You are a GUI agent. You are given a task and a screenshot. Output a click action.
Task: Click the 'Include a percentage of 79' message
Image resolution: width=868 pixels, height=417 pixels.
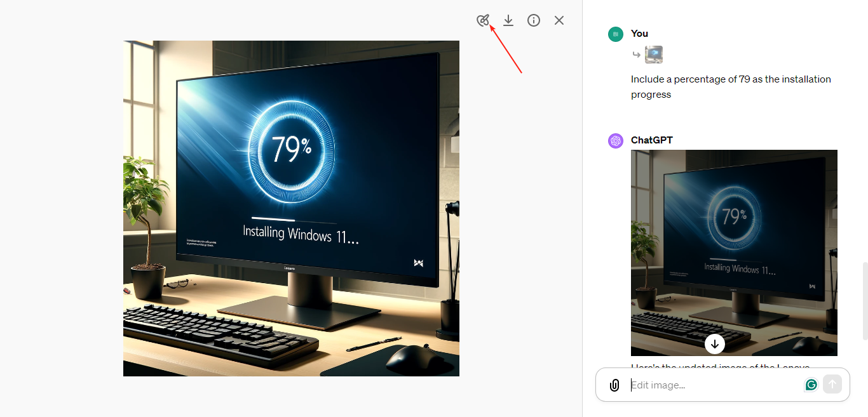pyautogui.click(x=731, y=87)
